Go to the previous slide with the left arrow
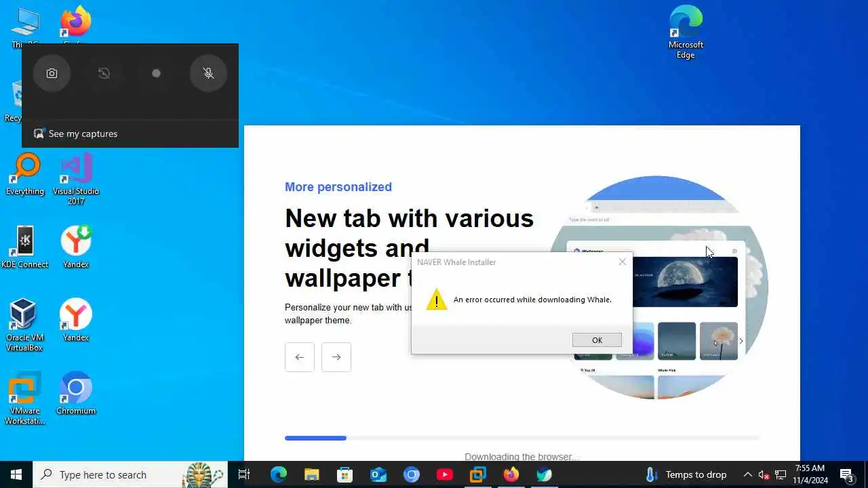Image resolution: width=868 pixels, height=488 pixels. click(x=300, y=357)
